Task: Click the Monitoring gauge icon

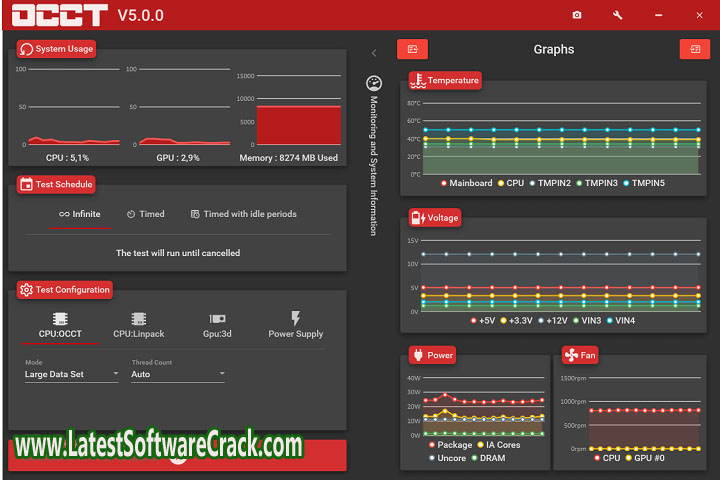Action: pyautogui.click(x=374, y=83)
